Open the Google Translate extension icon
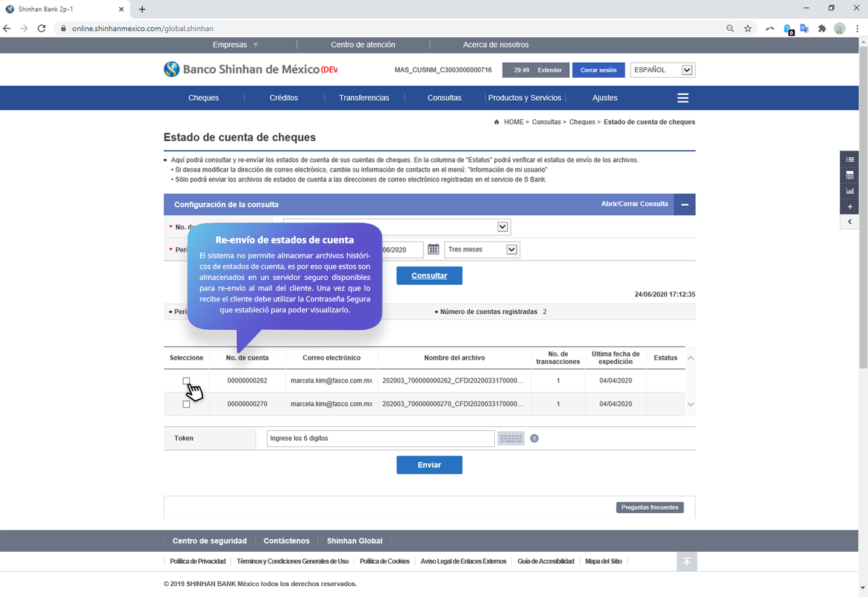This screenshot has width=868, height=597. pyautogui.click(x=804, y=28)
